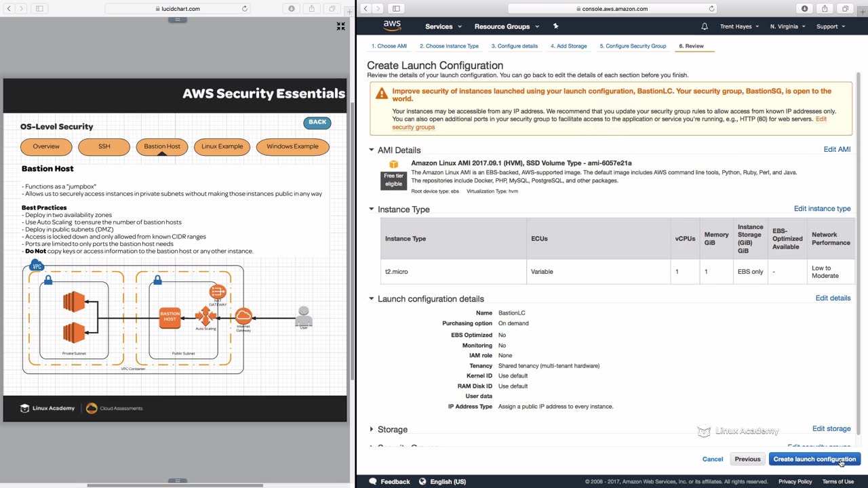The width and height of the screenshot is (868, 488).
Task: Click the BACK button on the slide
Action: click(x=317, y=123)
